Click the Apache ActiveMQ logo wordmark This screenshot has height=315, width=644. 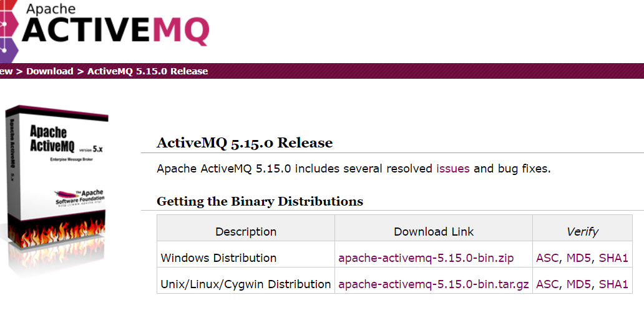[115, 24]
